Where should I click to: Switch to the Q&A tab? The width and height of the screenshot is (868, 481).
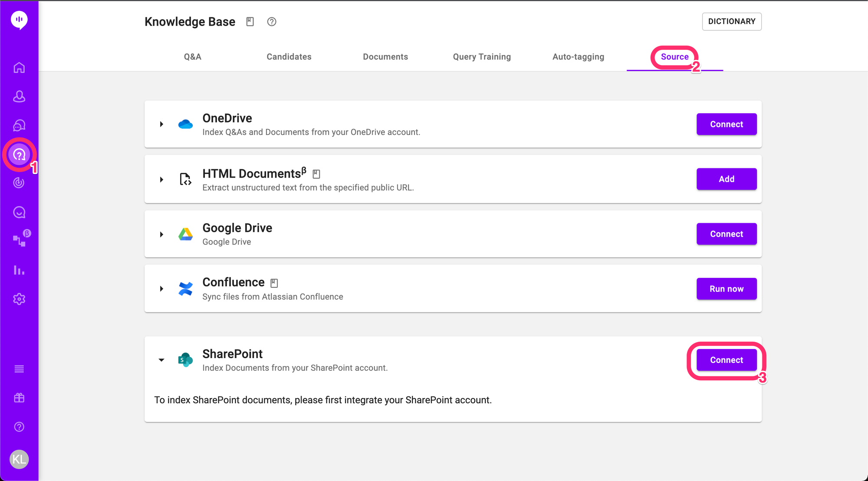[x=192, y=56]
